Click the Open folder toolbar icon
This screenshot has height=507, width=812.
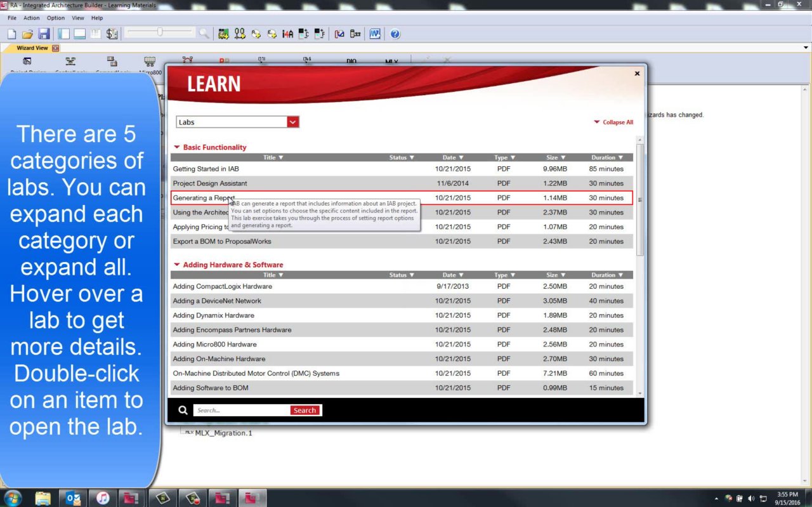click(27, 34)
